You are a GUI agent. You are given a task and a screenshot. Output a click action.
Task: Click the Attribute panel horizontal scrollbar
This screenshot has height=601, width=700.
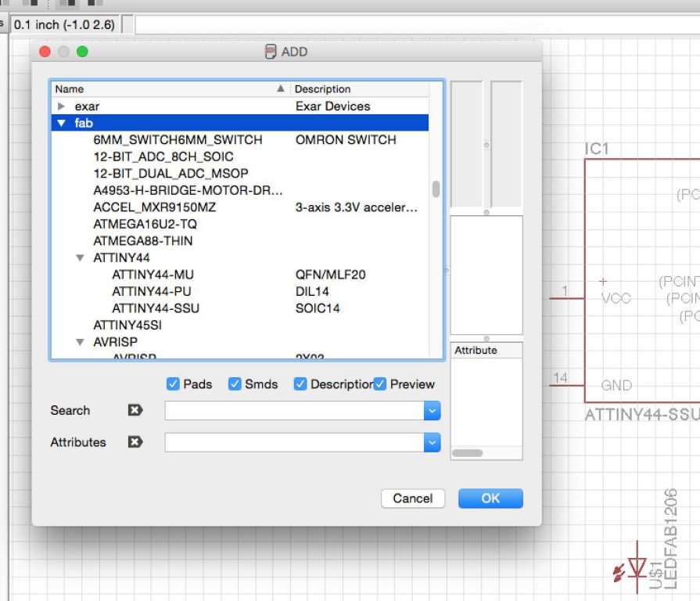click(468, 453)
